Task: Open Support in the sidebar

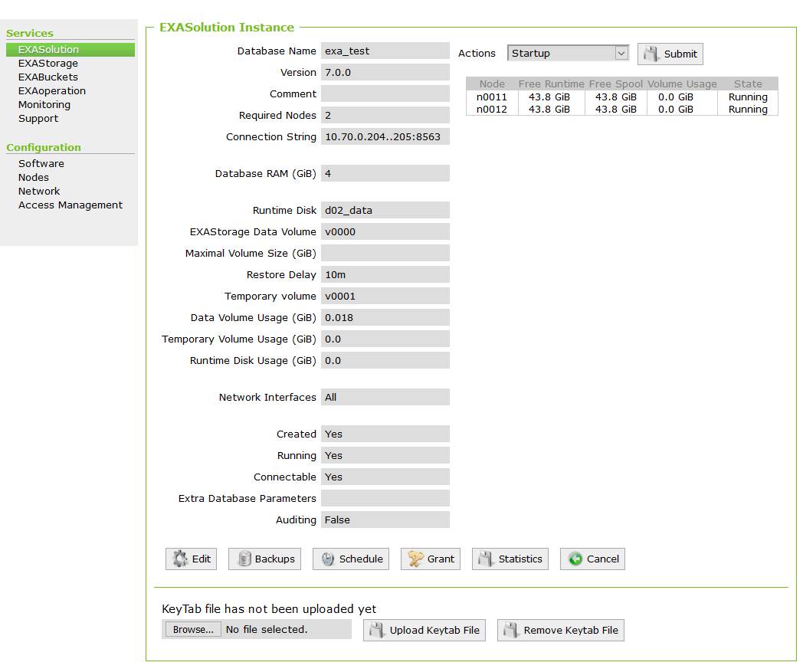Action: (x=38, y=119)
